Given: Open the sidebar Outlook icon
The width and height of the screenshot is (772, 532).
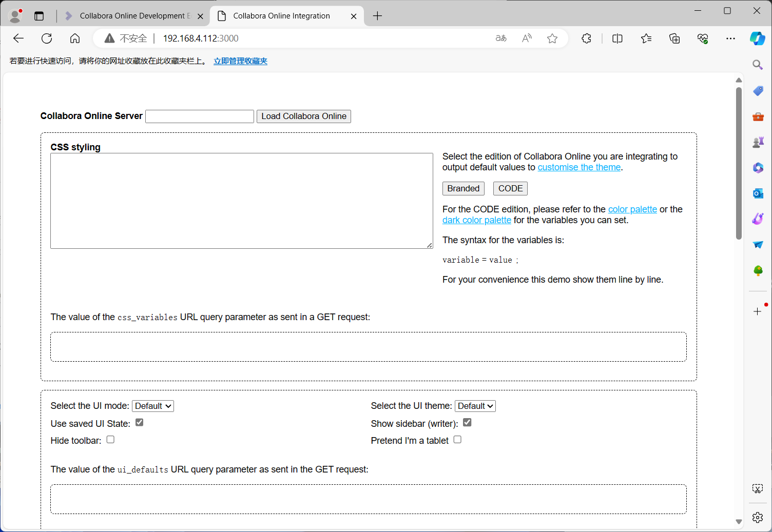Looking at the screenshot, I should point(758,193).
